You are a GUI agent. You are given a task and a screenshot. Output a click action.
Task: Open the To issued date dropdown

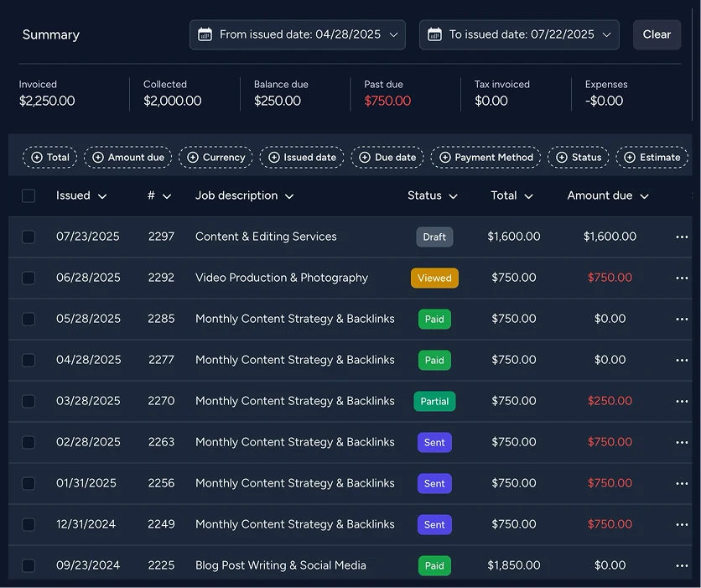pos(520,34)
